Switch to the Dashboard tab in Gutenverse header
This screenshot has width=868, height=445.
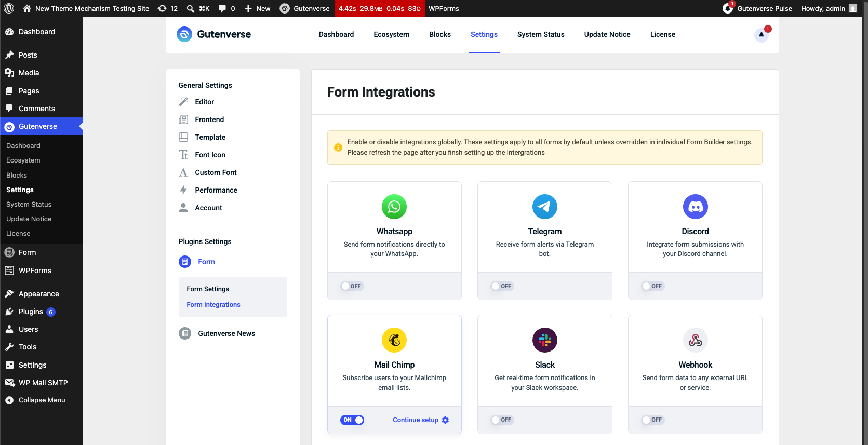tap(337, 34)
